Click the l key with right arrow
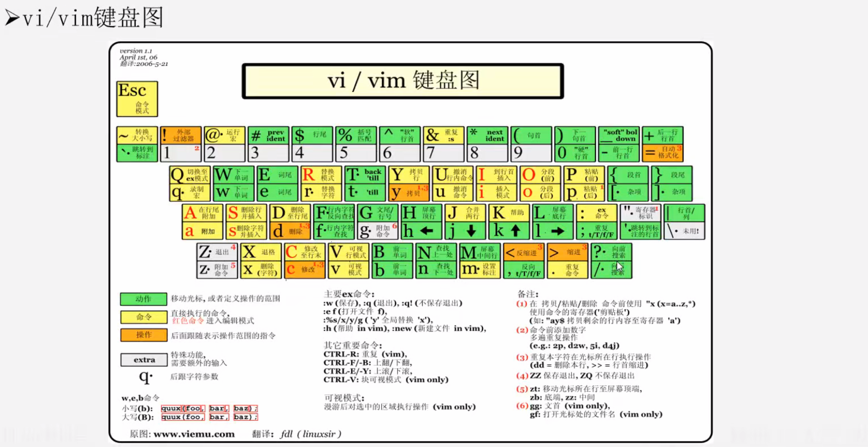The height and width of the screenshot is (447, 868). tap(553, 231)
